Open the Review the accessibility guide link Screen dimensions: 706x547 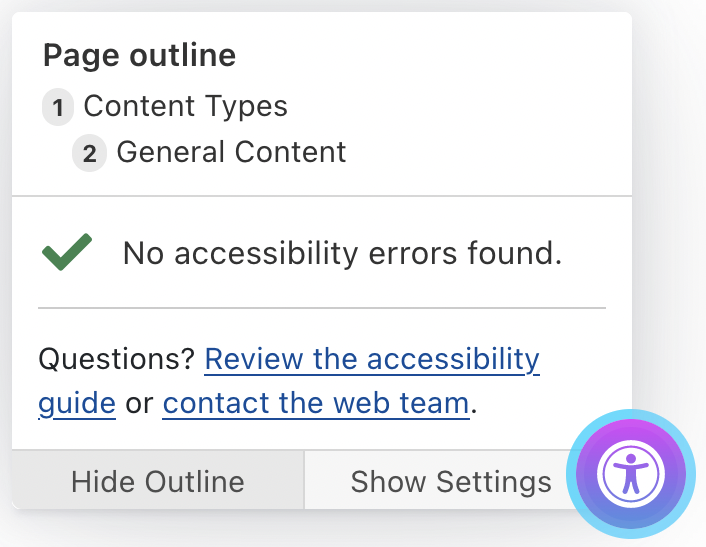[372, 358]
